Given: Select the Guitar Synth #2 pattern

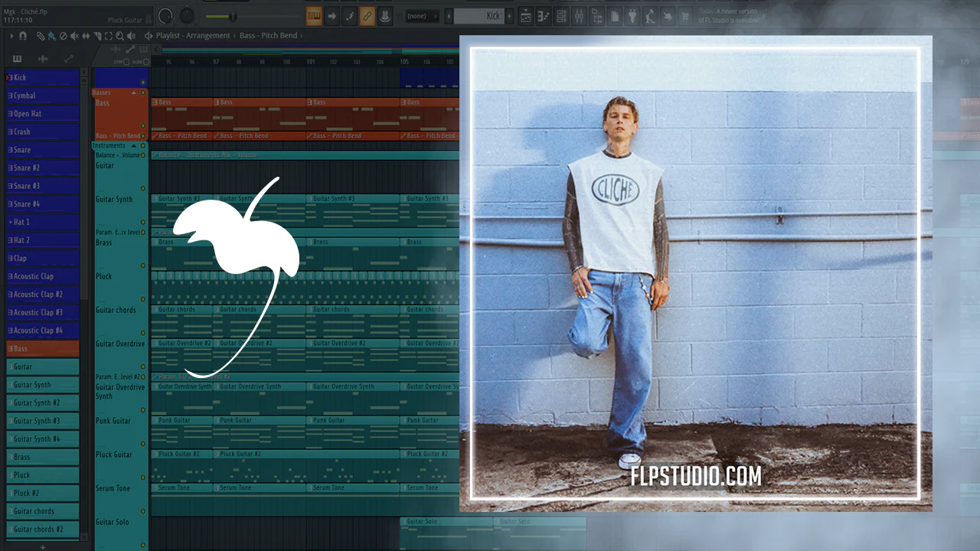Looking at the screenshot, I should pyautogui.click(x=42, y=403).
